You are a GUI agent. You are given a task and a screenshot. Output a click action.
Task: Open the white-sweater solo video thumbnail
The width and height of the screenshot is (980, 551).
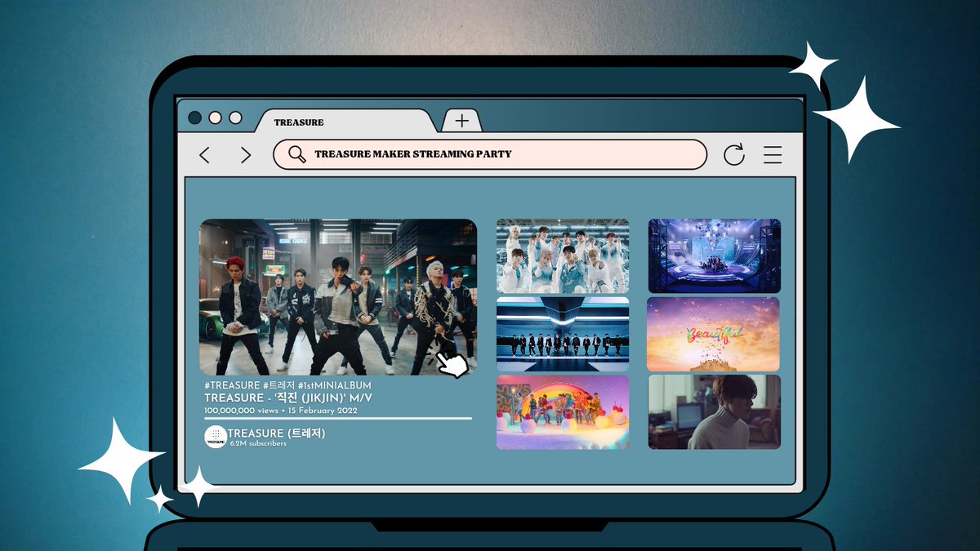[715, 412]
